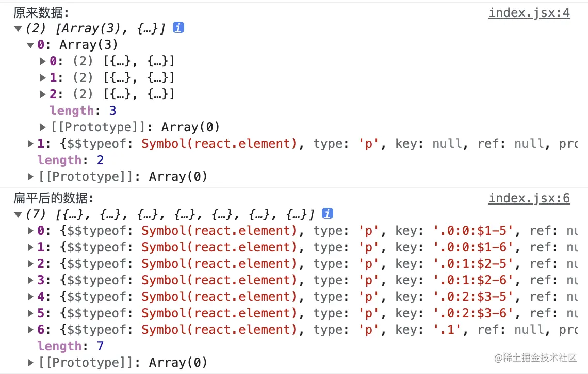Expand element with key '.0:1:$2-6'
The width and height of the screenshot is (588, 374).
click(x=31, y=280)
